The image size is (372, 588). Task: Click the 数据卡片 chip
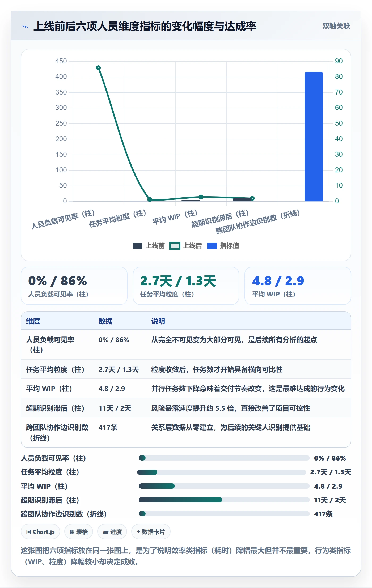pyautogui.click(x=151, y=532)
